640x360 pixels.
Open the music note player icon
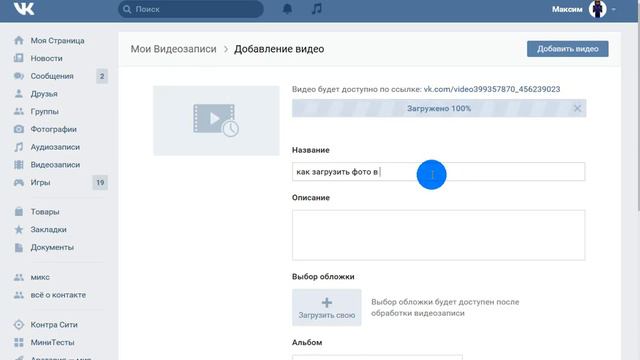[x=317, y=9]
